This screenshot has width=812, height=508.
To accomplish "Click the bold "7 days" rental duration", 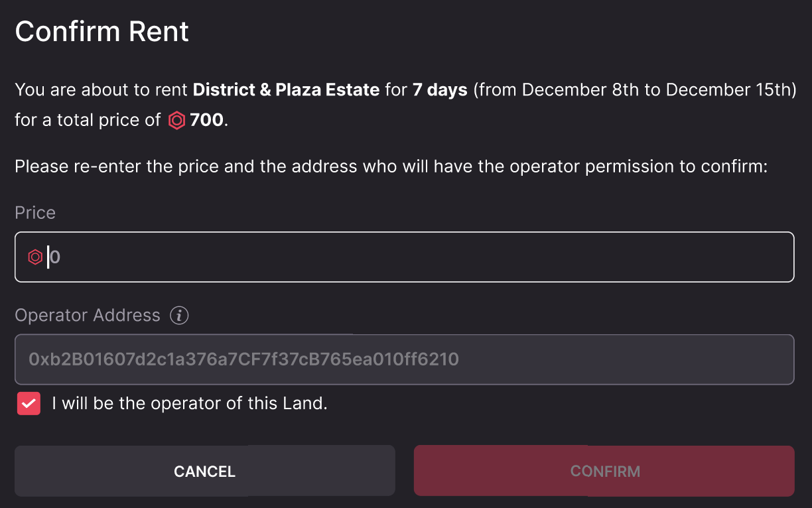I will [x=440, y=90].
